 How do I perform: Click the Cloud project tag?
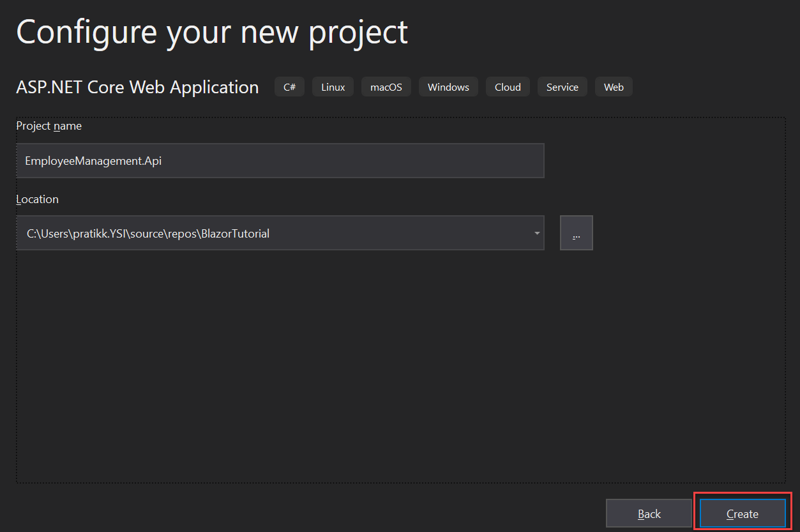coord(508,87)
